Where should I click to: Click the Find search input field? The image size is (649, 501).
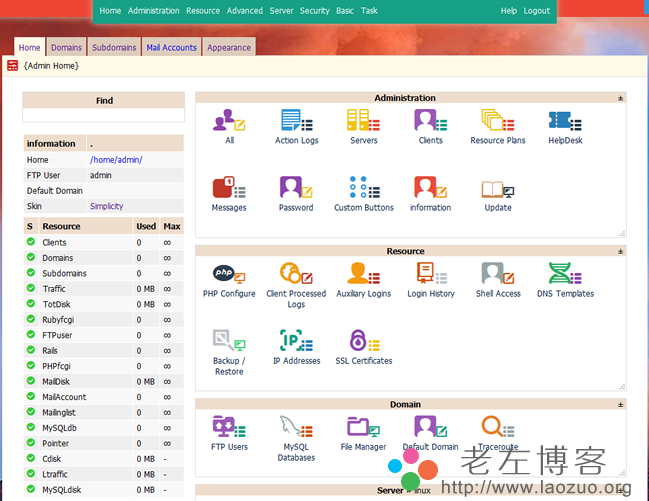104,115
